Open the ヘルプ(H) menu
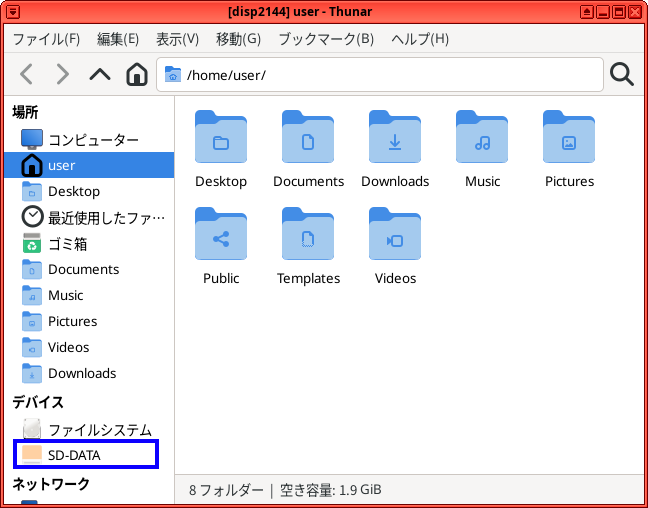The width and height of the screenshot is (648, 508). coord(420,39)
